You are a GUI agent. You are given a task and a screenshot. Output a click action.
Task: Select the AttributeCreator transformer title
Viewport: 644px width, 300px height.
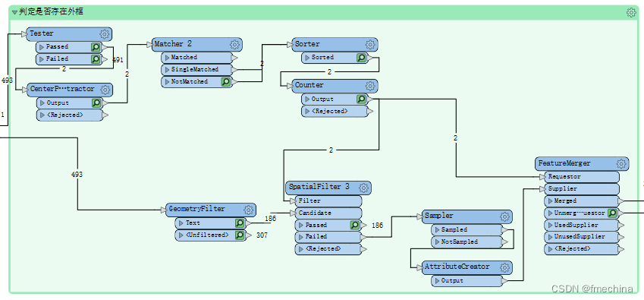(457, 267)
